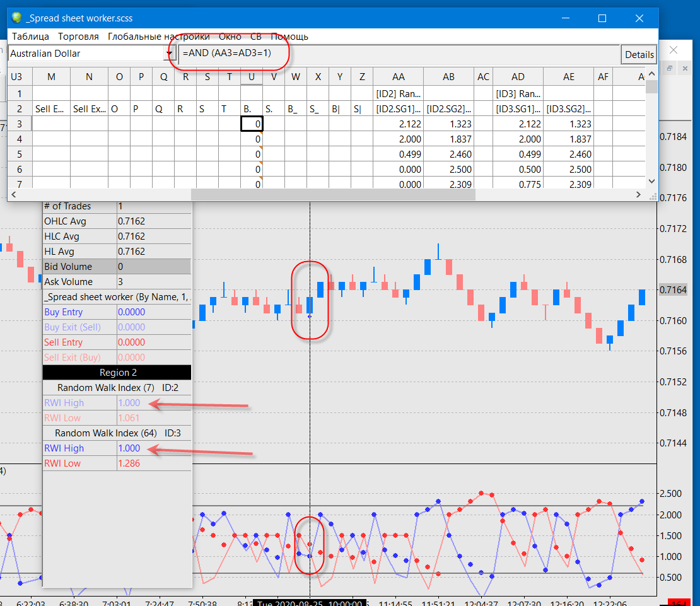Click the spreadsheet app icon in title bar

(16, 18)
